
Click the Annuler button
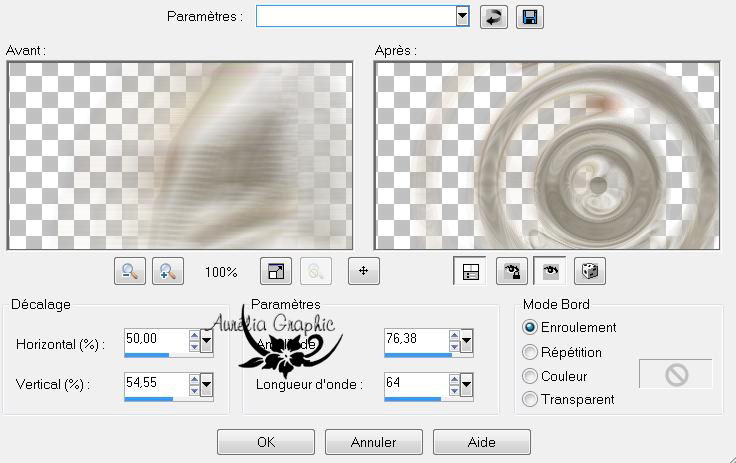(x=373, y=442)
